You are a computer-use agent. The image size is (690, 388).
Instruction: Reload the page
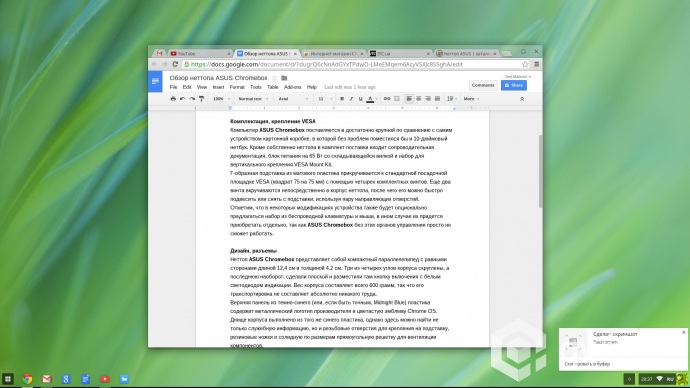coord(175,64)
